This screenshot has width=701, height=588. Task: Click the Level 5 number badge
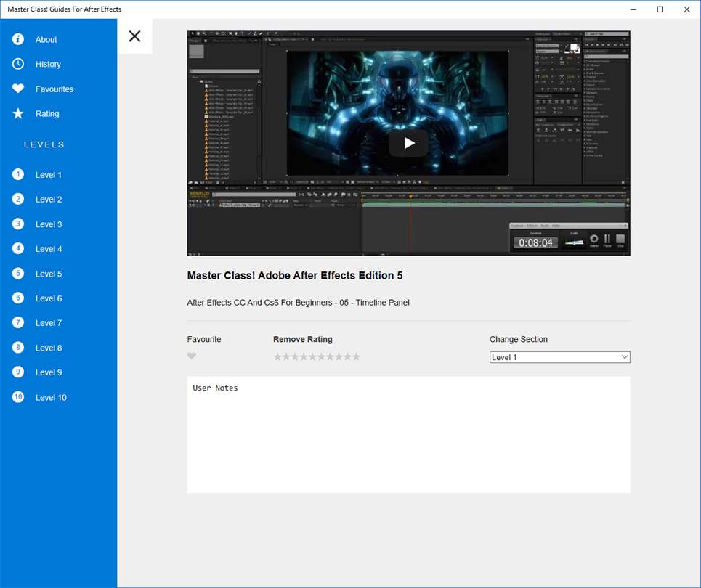click(18, 274)
